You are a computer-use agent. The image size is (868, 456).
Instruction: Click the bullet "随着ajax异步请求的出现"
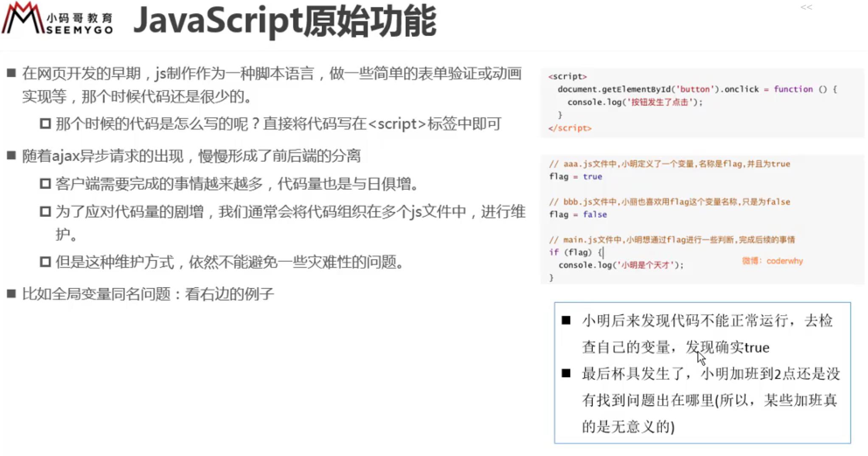191,156
